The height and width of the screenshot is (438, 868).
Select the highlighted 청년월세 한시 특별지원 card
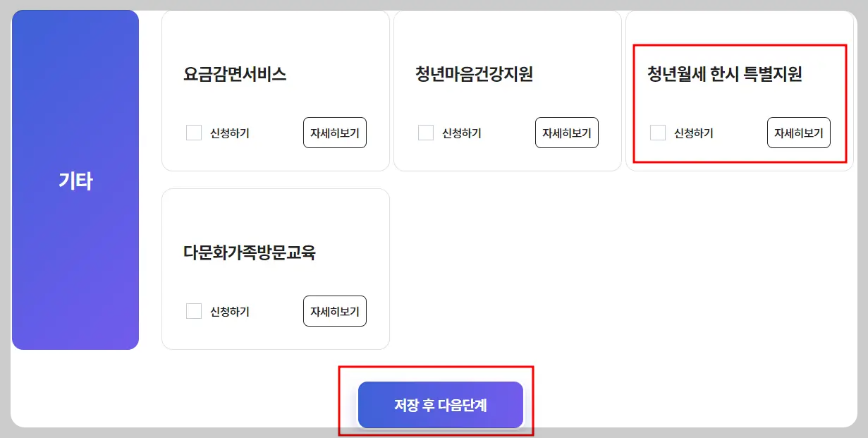click(740, 99)
